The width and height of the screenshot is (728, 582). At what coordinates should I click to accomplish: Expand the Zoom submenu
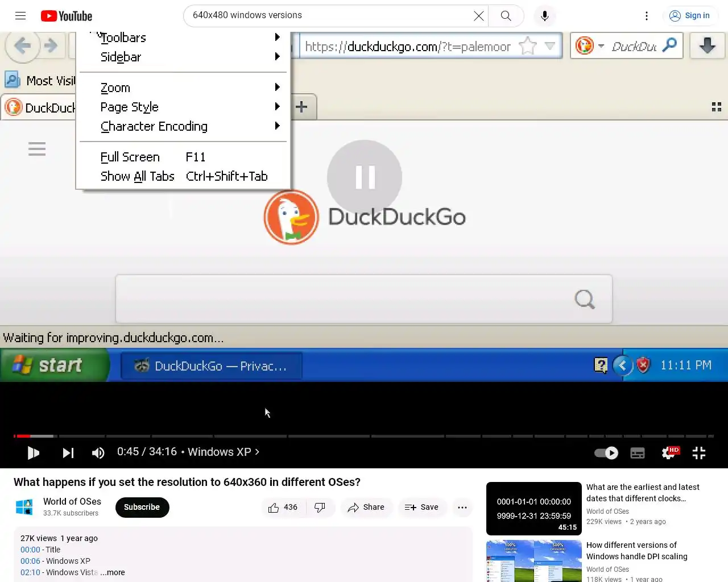(x=183, y=88)
